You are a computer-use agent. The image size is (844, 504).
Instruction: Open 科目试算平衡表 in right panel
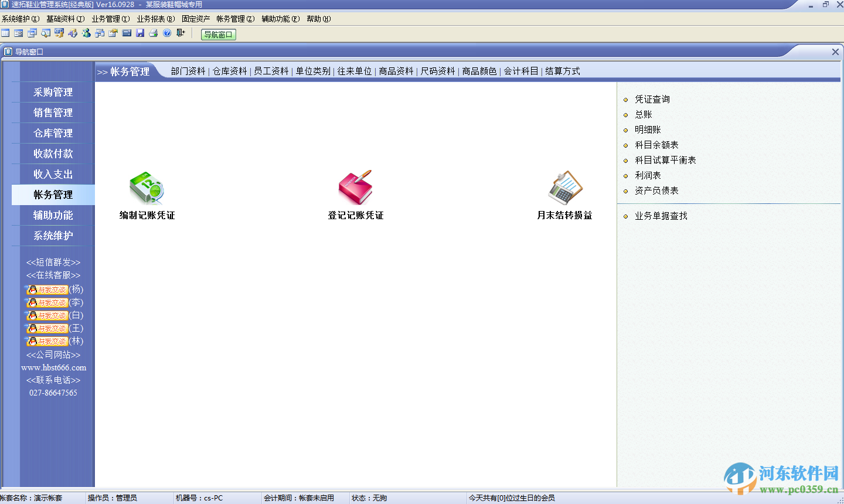[665, 160]
